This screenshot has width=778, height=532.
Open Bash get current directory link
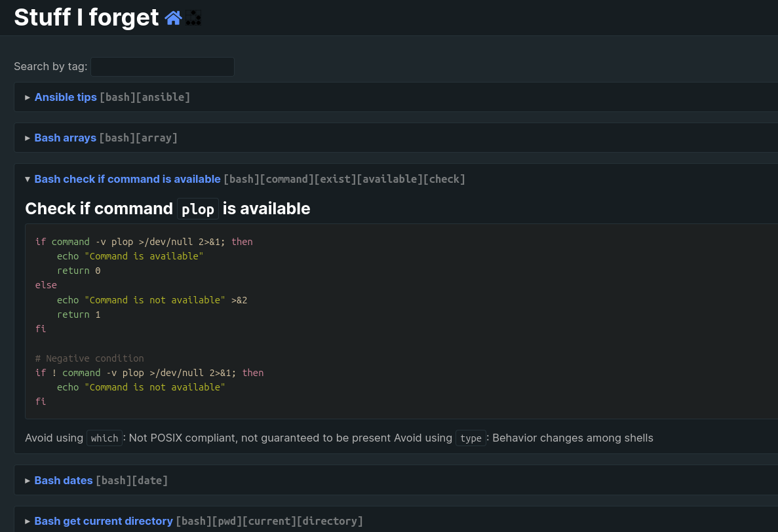103,521
